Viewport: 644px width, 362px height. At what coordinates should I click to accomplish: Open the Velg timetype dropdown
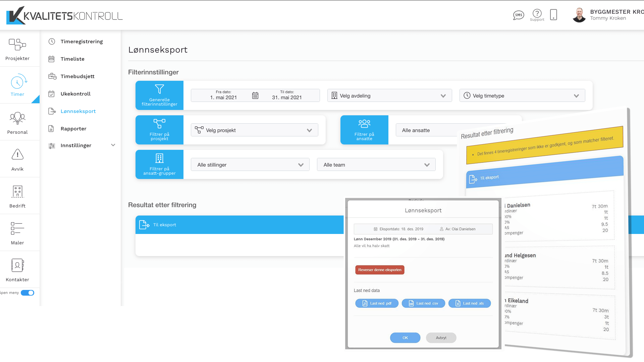[522, 96]
